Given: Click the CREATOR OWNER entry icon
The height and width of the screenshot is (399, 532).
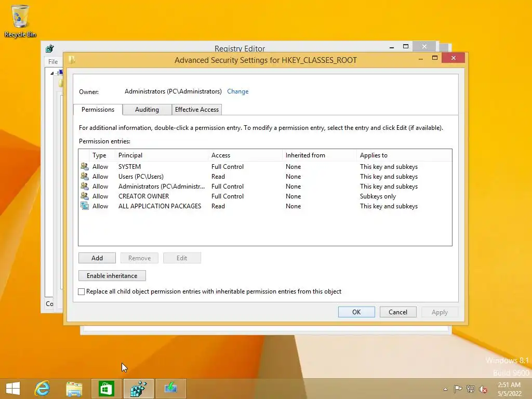Looking at the screenshot, I should coord(85,196).
